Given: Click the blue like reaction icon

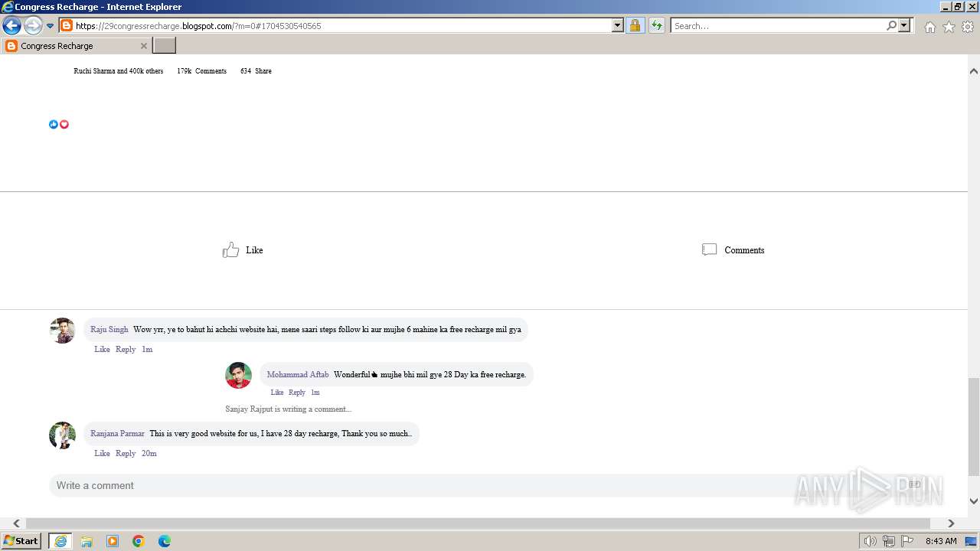Looking at the screenshot, I should point(54,124).
